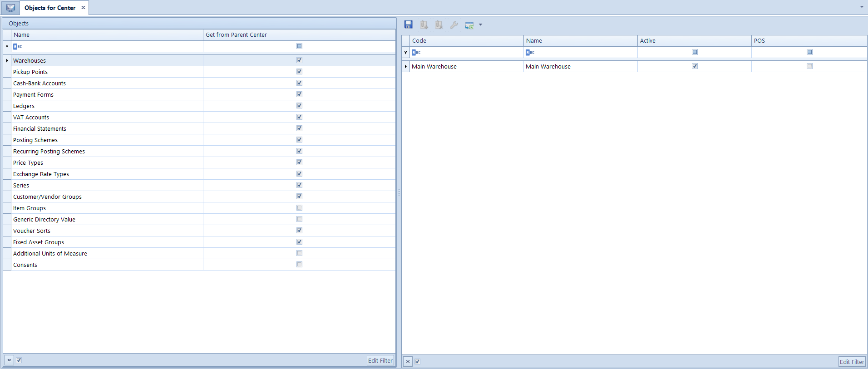Sort by Get from Parent Center column
The image size is (868, 369).
(299, 35)
